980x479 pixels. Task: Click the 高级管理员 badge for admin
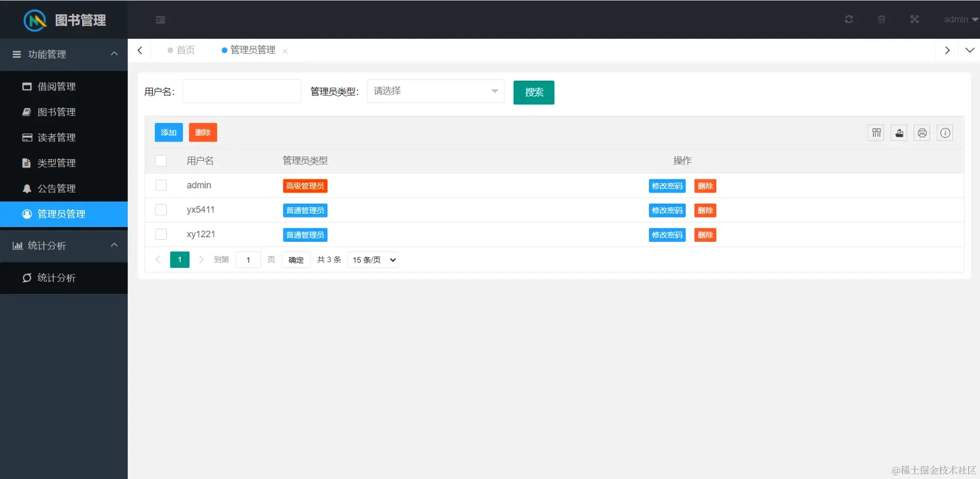click(x=305, y=186)
